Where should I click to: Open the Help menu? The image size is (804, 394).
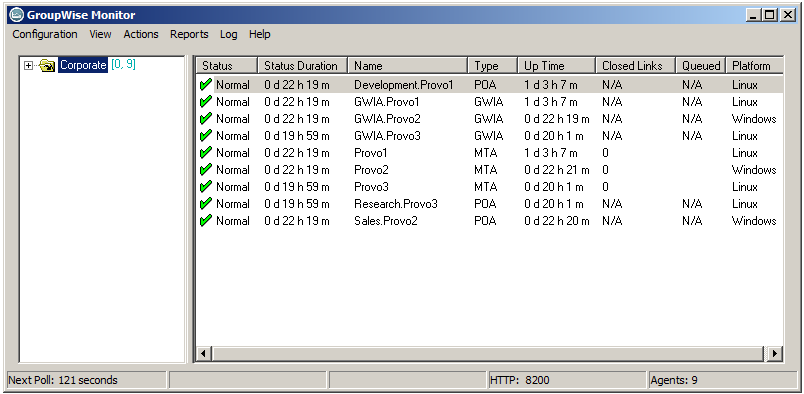tap(259, 34)
